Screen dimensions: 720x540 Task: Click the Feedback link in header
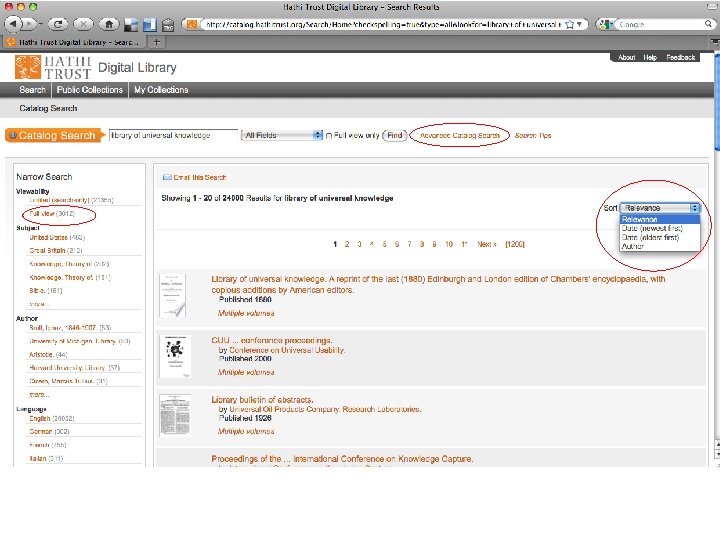(x=681, y=57)
